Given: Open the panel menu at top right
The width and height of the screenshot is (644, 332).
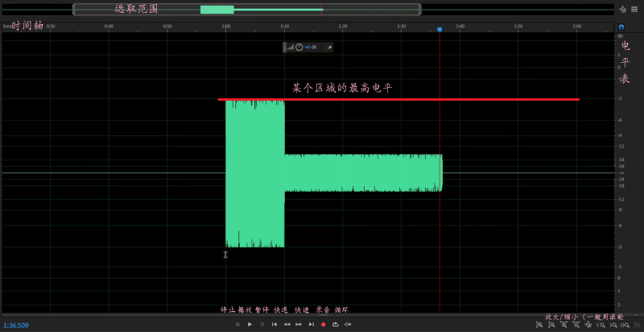Looking at the screenshot, I should (635, 10).
